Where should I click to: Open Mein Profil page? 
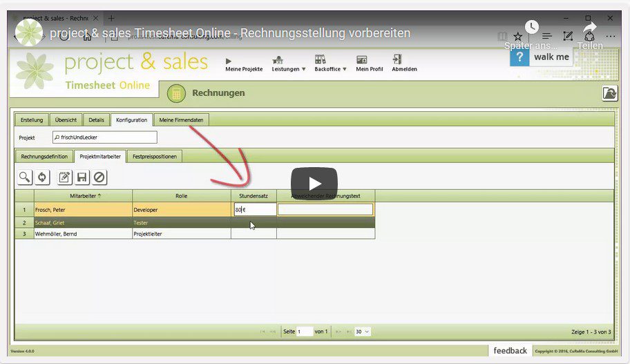click(x=370, y=64)
